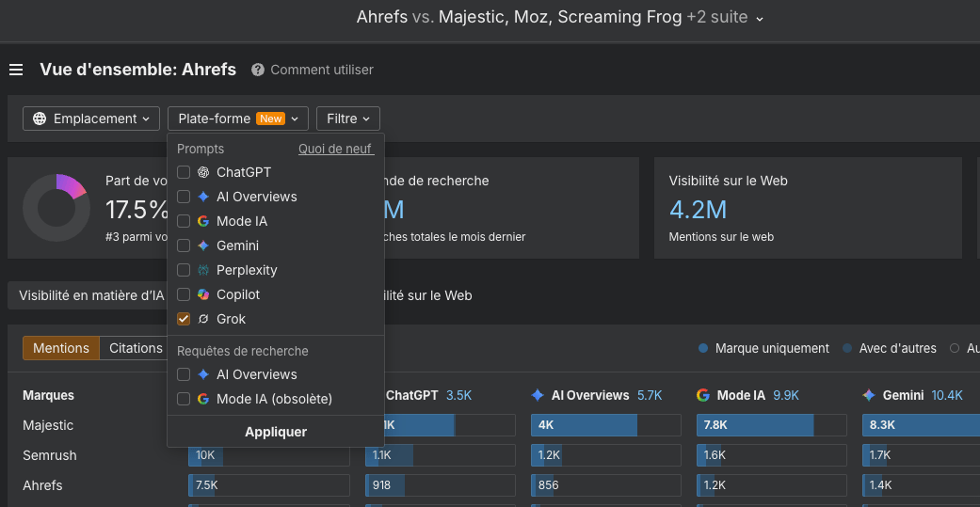The height and width of the screenshot is (507, 980).
Task: Switch to the Mentions tab
Action: coord(60,348)
